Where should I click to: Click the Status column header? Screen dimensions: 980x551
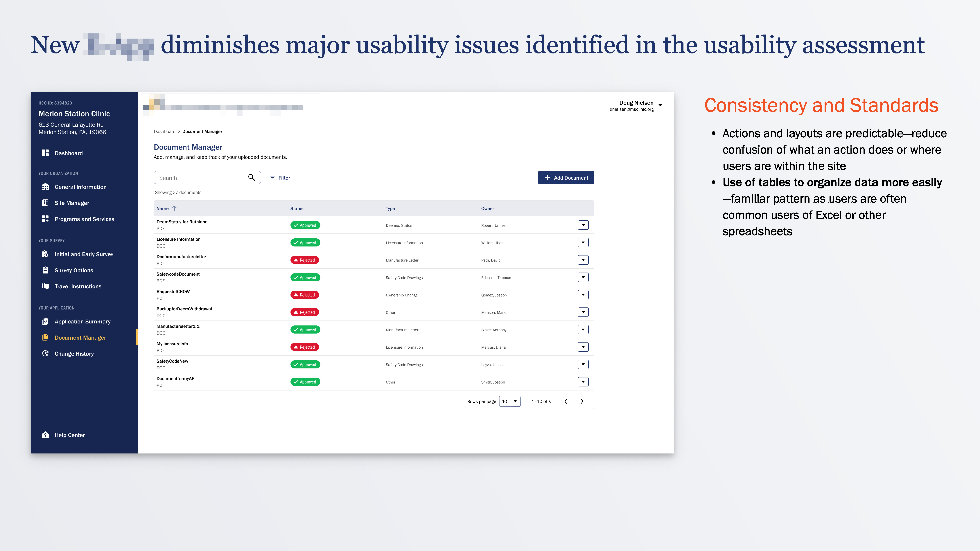297,208
